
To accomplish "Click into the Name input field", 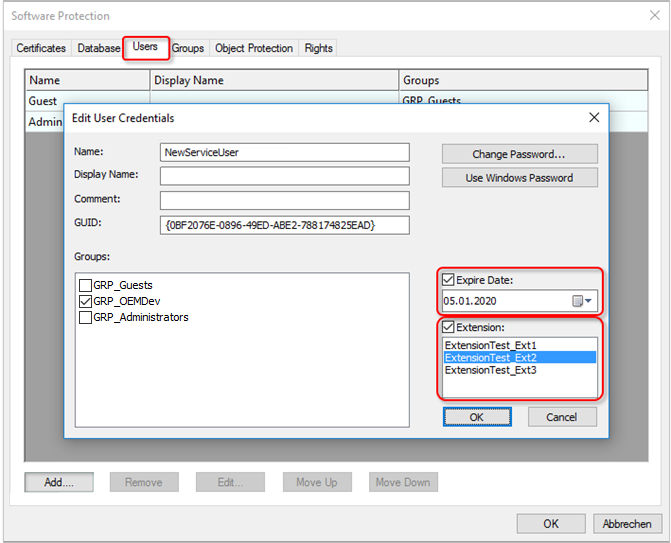I will pos(285,152).
